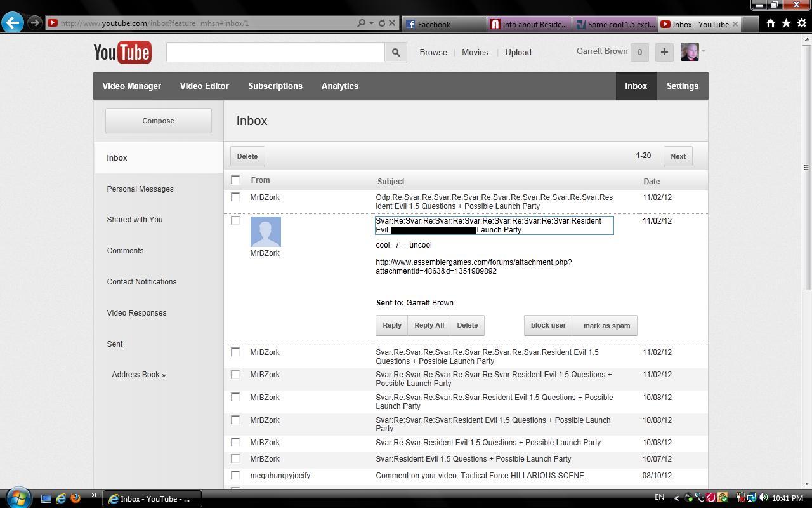Open Personal Messages in sidebar

[140, 189]
